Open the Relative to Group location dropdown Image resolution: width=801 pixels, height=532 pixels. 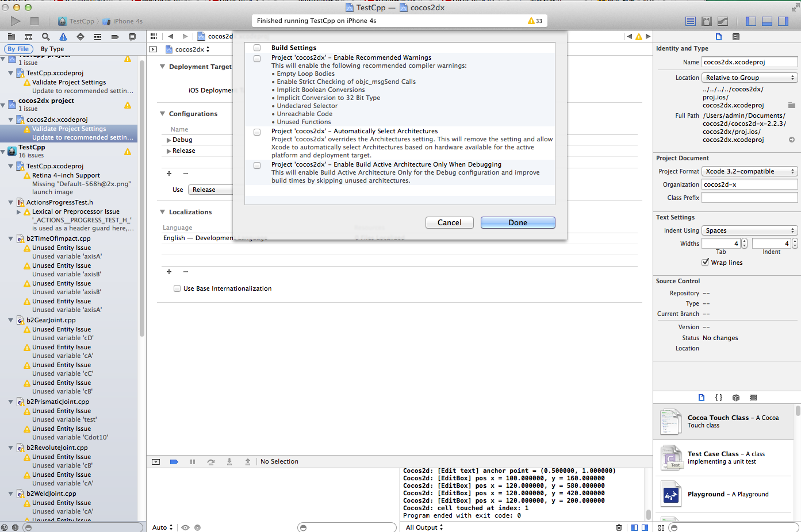click(x=750, y=78)
